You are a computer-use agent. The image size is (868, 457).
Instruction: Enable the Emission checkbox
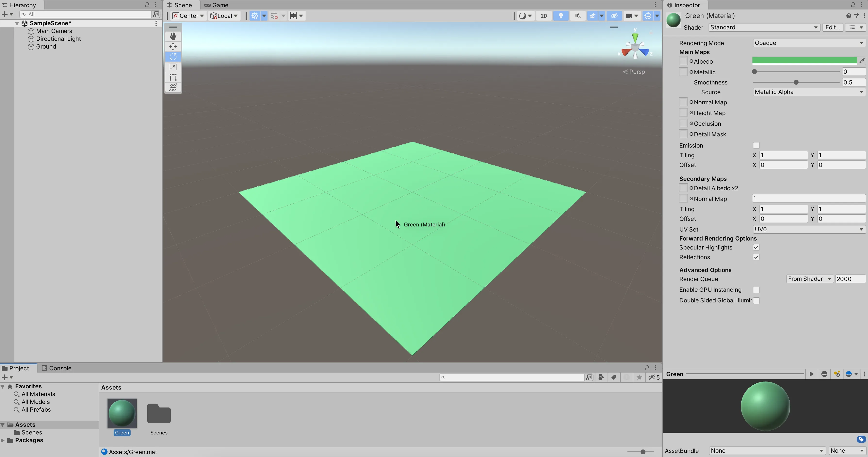(756, 145)
